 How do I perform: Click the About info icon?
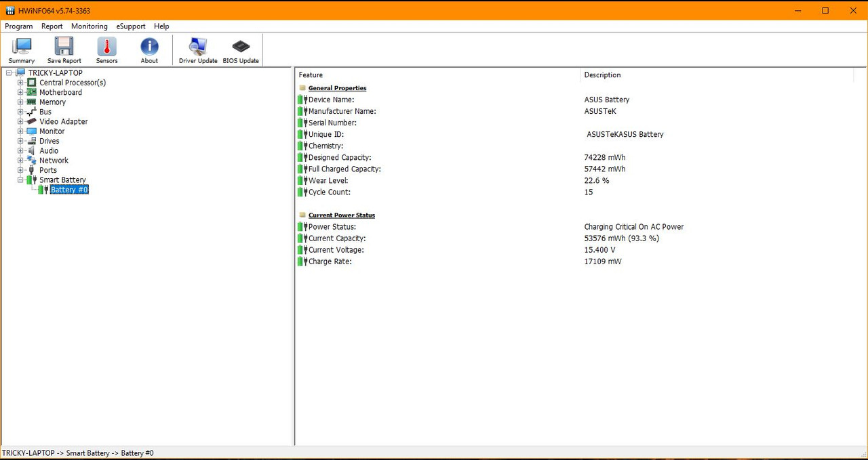click(x=149, y=51)
